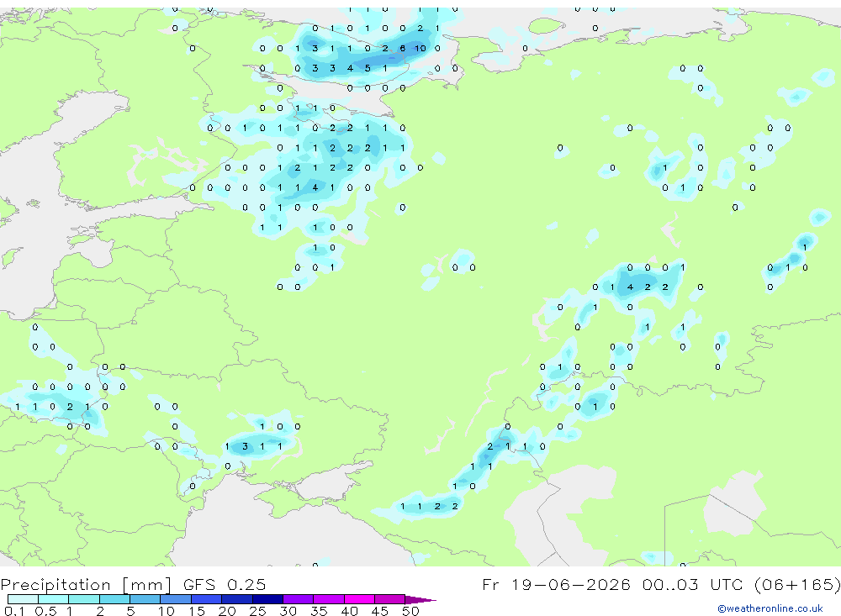Click the map value 6 beside the 10
The height and width of the screenshot is (616, 841).
click(402, 48)
